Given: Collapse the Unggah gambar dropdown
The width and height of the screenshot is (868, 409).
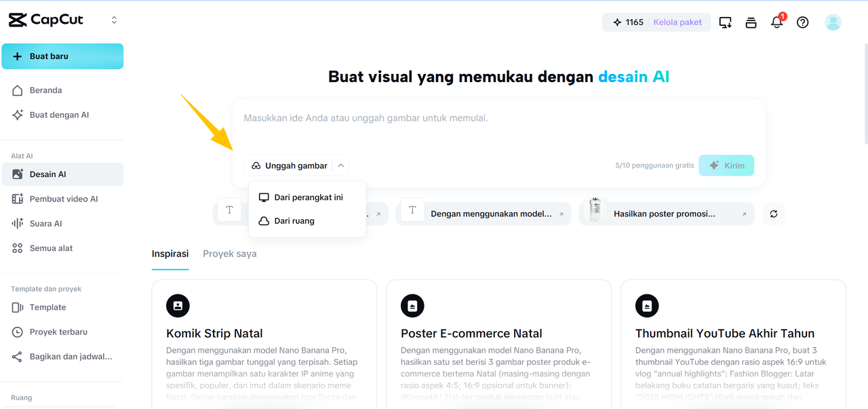Looking at the screenshot, I should [340, 165].
